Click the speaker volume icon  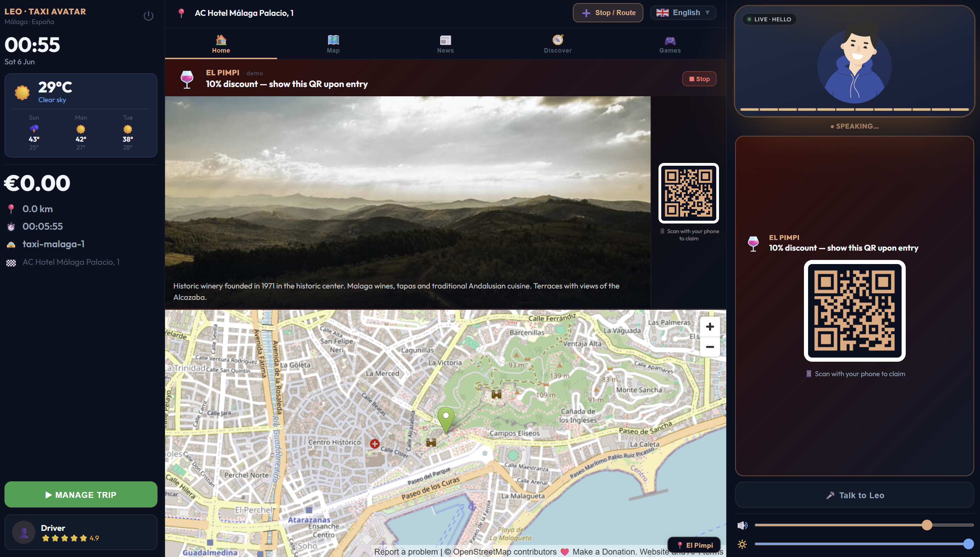[x=742, y=526]
